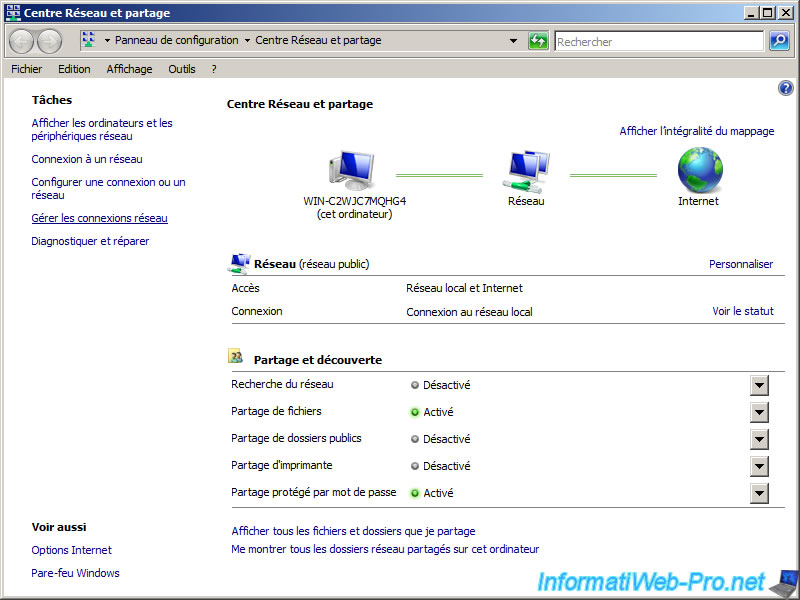Click the Internet globe icon

pos(699,168)
